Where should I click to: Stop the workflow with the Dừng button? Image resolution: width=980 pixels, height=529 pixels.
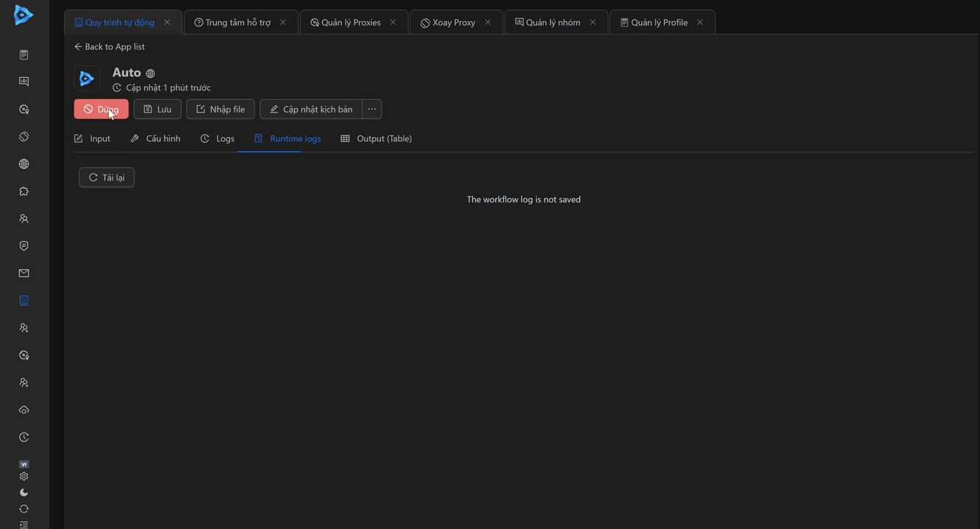[101, 109]
